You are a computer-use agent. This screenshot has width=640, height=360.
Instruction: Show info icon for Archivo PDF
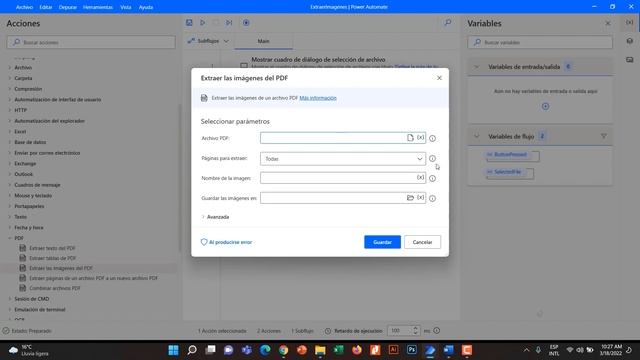pos(432,138)
